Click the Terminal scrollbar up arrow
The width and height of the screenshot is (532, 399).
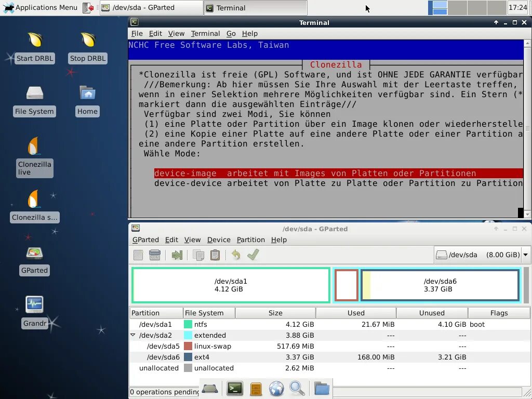point(527,44)
